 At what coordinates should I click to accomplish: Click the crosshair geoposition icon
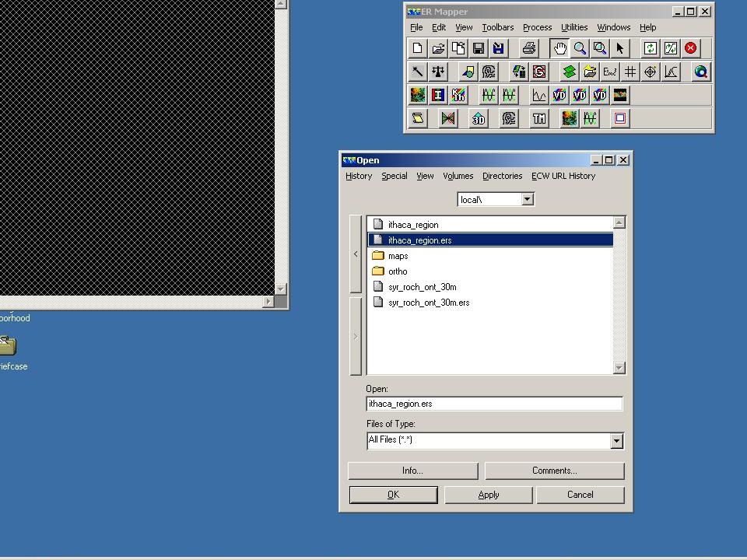pos(651,72)
